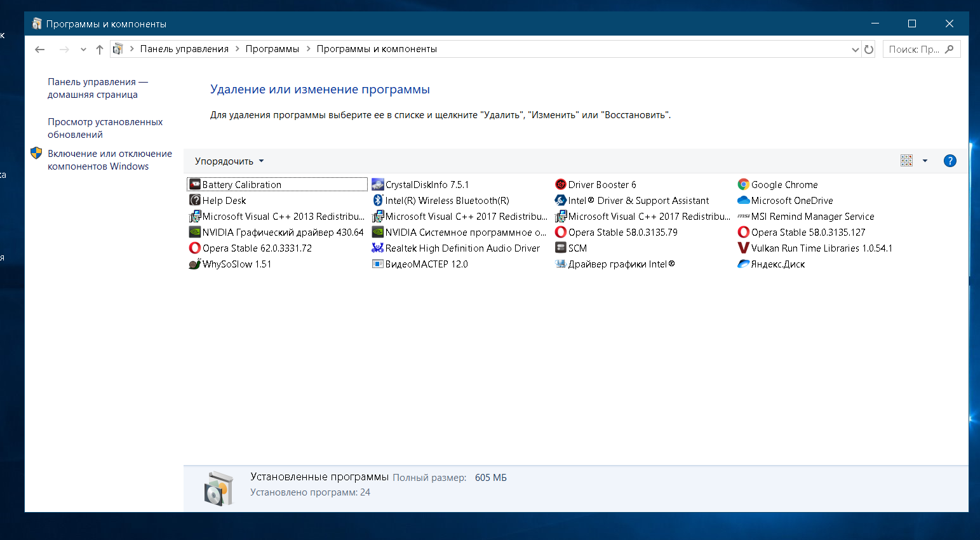Screen dimensions: 980x540
Task: Click Программы и компоненты breadcrumb
Action: tap(377, 49)
